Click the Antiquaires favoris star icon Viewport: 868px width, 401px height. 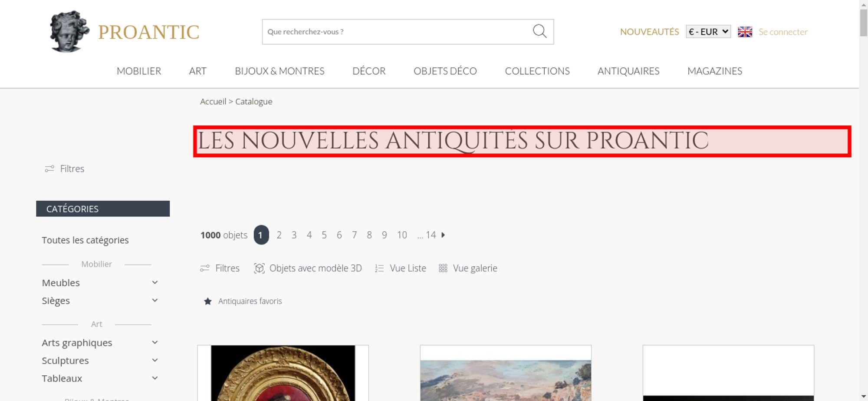(208, 301)
